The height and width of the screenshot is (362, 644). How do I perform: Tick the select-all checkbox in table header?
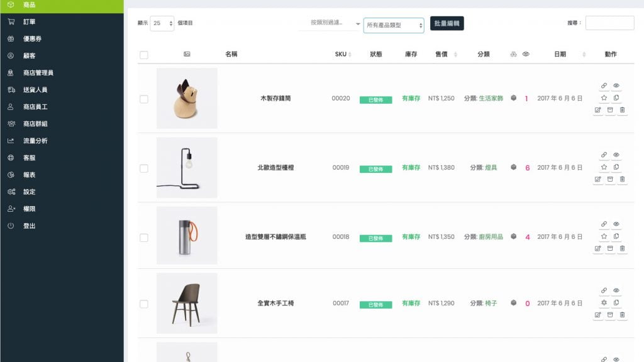tap(144, 55)
